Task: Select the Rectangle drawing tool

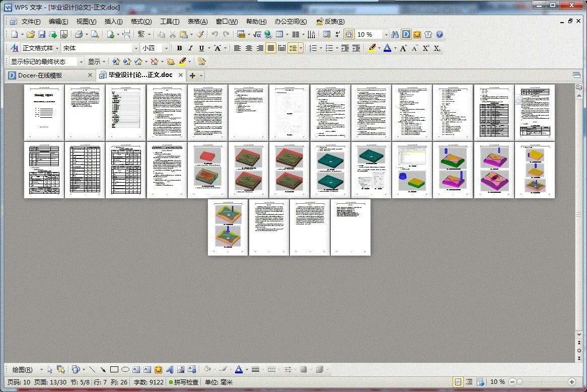Action: point(114,369)
